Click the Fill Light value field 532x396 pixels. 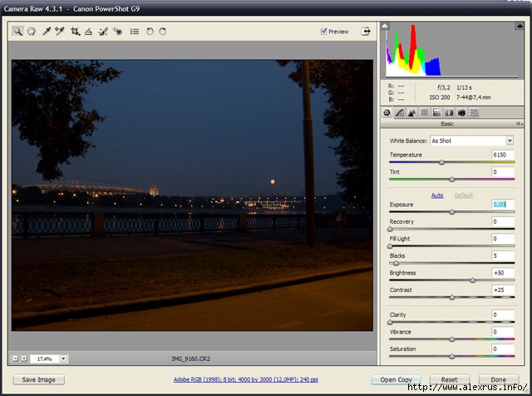coord(502,239)
